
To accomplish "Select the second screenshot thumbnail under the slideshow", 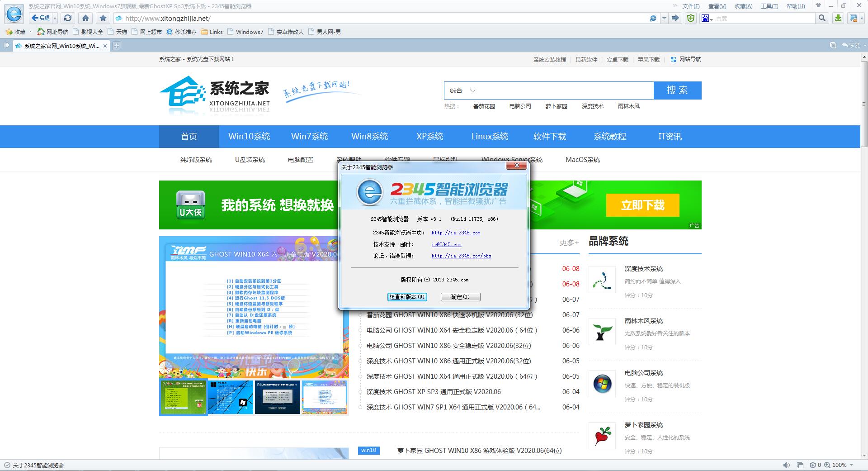I will pyautogui.click(x=231, y=397).
